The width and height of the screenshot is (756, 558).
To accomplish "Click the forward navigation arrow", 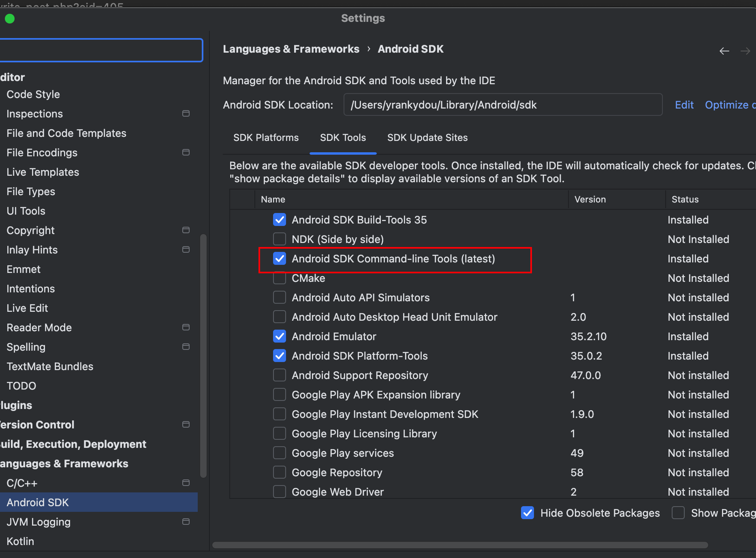I will [x=745, y=51].
